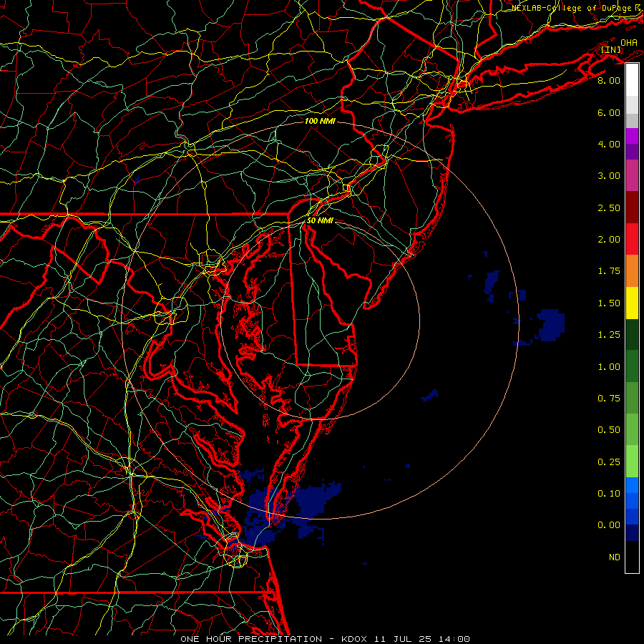Image resolution: width=644 pixels, height=644 pixels.
Task: Click the [IN] units label
Action: pos(611,49)
